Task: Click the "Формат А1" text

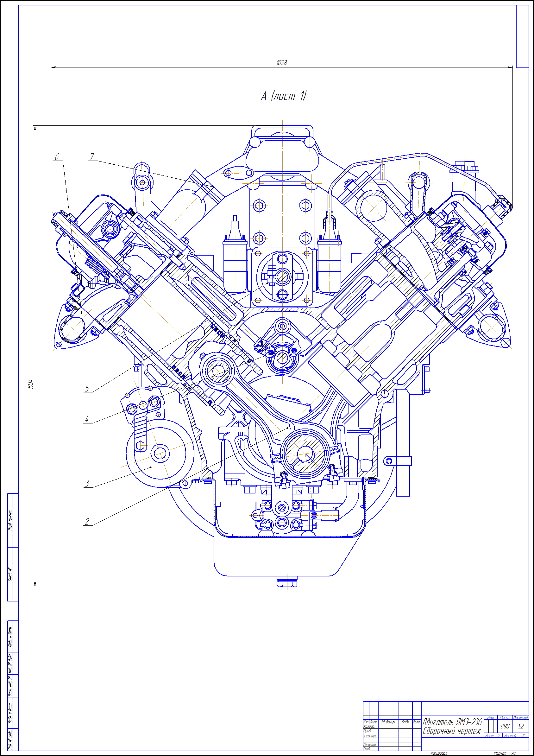Action: tap(505, 753)
